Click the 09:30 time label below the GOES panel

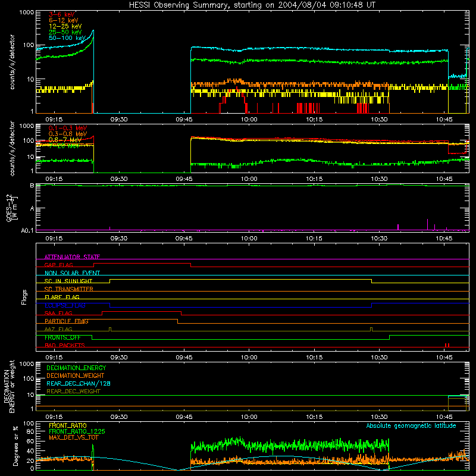pyautogui.click(x=118, y=239)
